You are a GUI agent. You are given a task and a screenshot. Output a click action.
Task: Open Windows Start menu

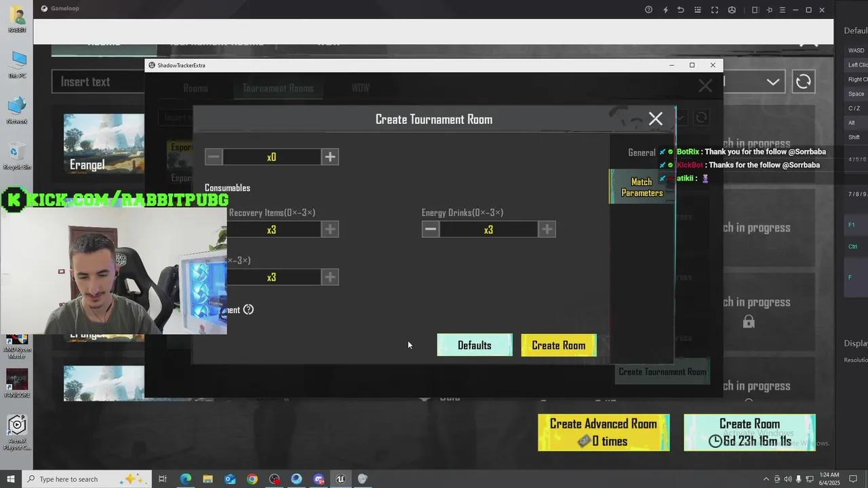(10, 479)
